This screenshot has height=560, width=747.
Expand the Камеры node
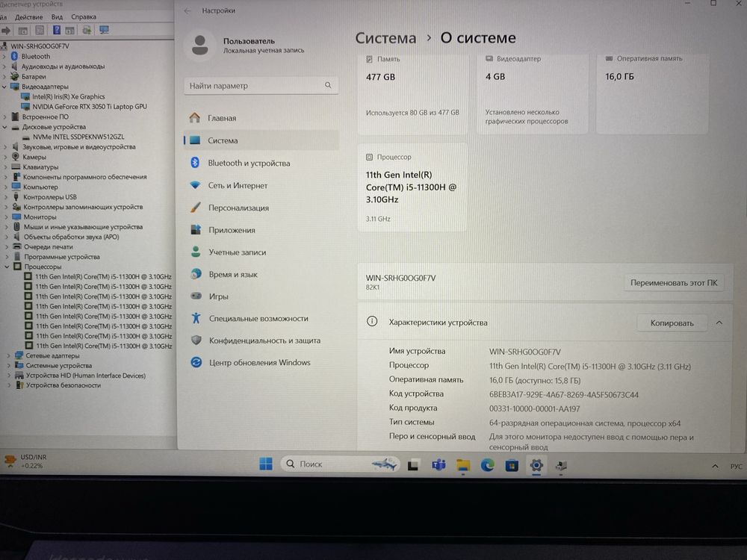[5, 157]
